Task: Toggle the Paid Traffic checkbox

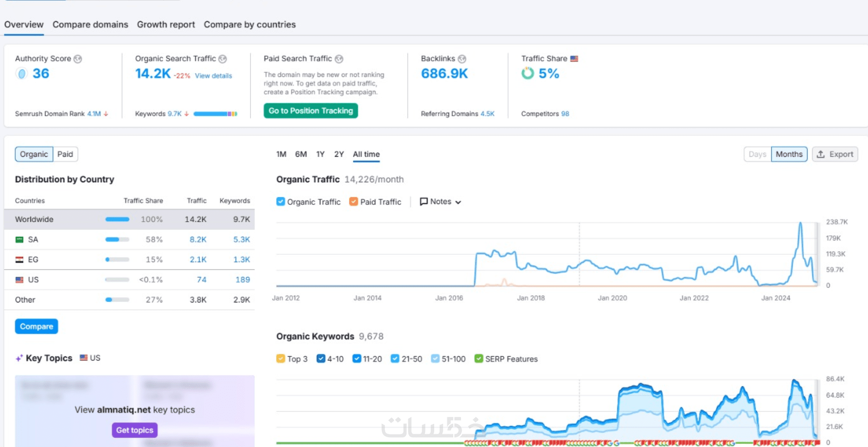Action: tap(353, 202)
